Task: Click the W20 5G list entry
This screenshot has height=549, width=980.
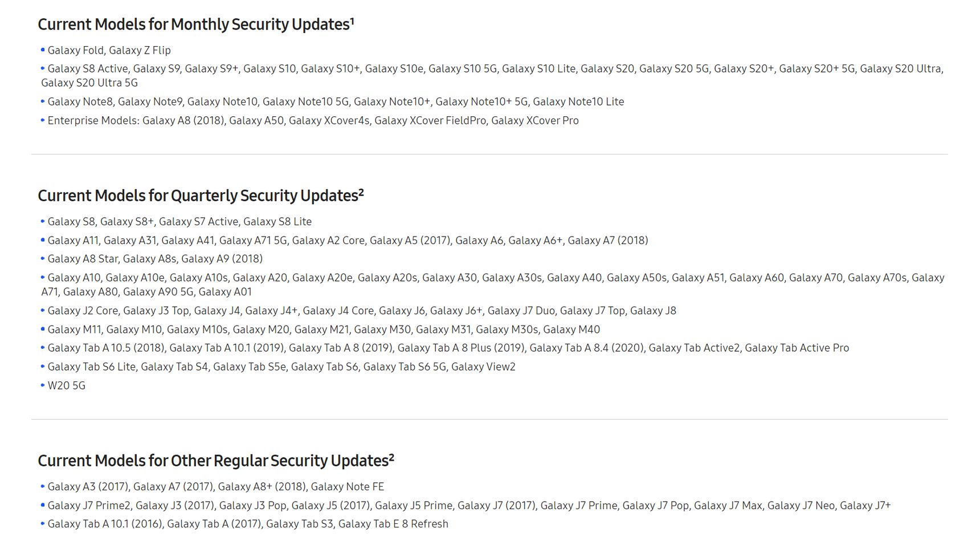Action: (x=67, y=385)
